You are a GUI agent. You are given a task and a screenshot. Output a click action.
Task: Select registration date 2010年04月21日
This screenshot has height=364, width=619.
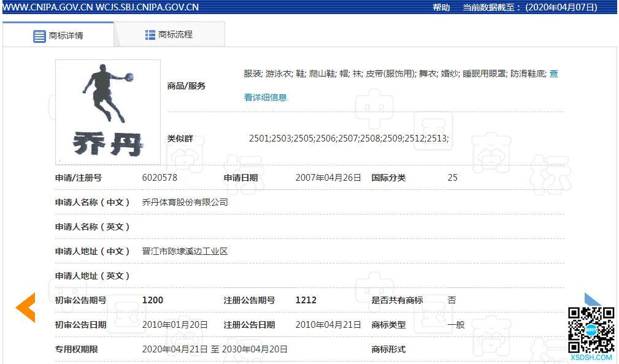click(328, 325)
